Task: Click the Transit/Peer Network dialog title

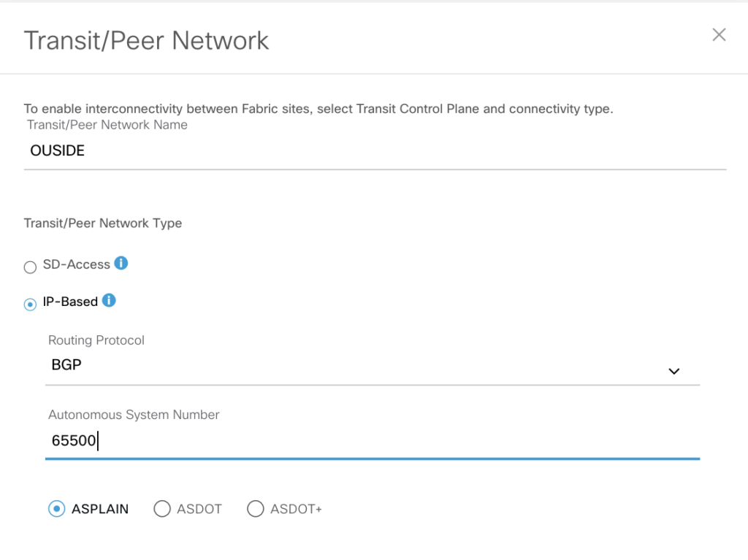Action: 147,40
